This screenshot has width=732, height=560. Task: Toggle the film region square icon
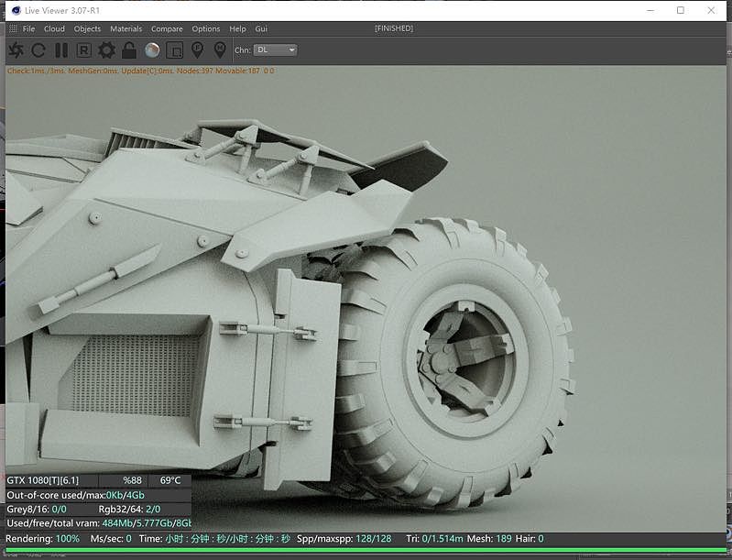pos(175,49)
